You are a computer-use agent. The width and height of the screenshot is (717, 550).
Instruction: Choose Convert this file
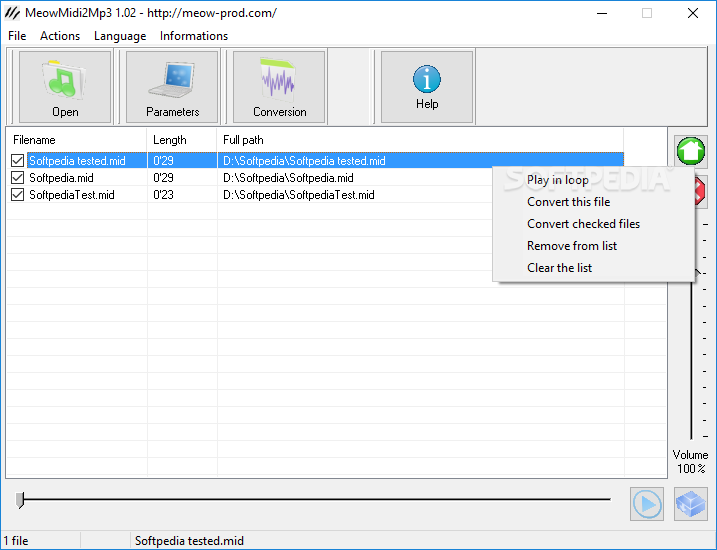(593, 202)
